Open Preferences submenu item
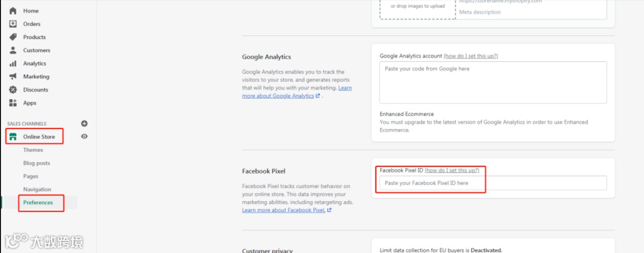644x253 pixels. (38, 202)
